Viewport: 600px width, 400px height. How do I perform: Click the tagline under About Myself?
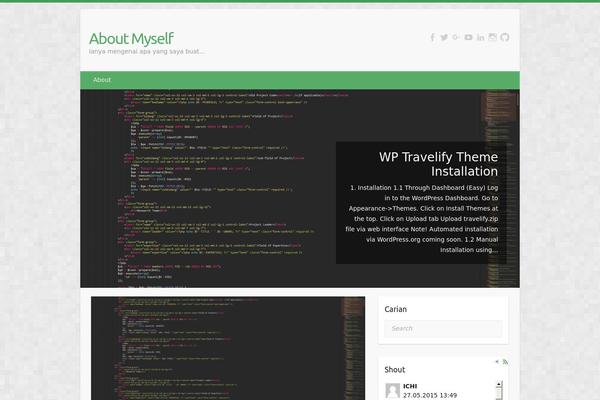pyautogui.click(x=147, y=51)
